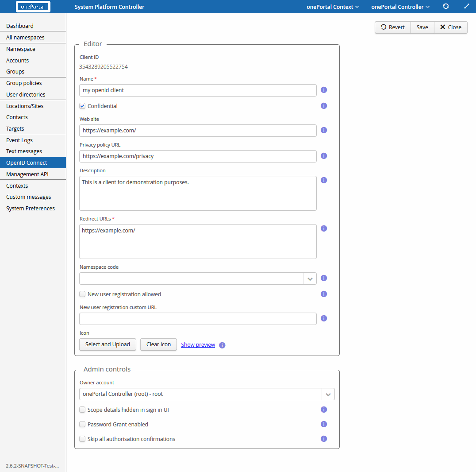Show info for Password Grant enabled
Screen dimensions: 476x472
324,424
